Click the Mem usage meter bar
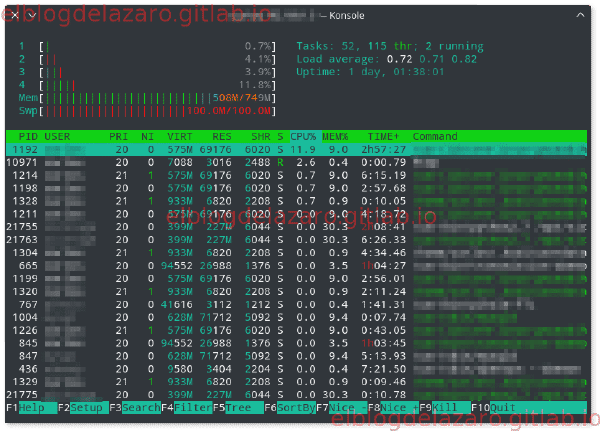This screenshot has height=432, width=600. click(x=147, y=98)
